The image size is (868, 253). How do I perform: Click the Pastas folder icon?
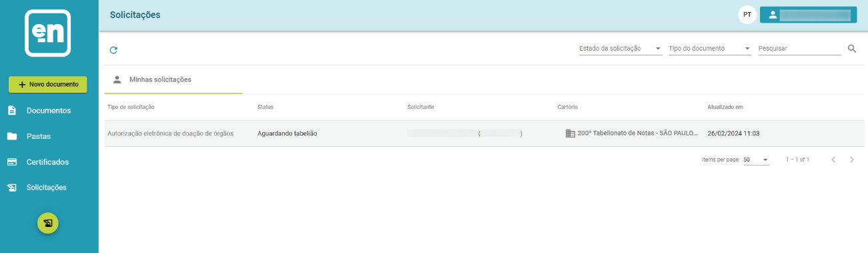point(12,136)
